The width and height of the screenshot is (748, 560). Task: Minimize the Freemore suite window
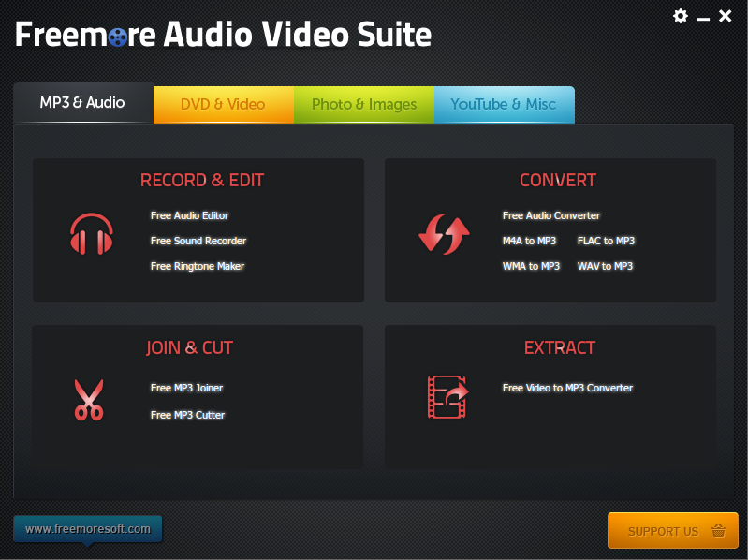point(703,19)
